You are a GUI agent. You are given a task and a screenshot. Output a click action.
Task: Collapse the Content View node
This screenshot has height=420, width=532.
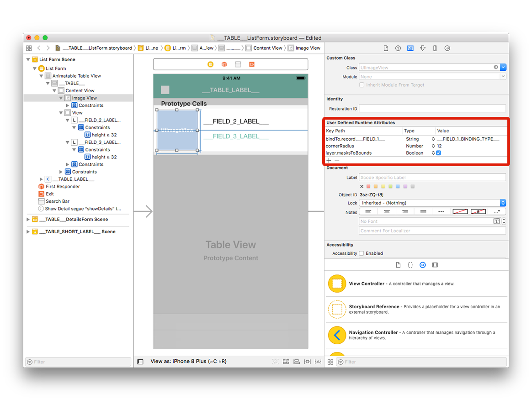coord(54,90)
